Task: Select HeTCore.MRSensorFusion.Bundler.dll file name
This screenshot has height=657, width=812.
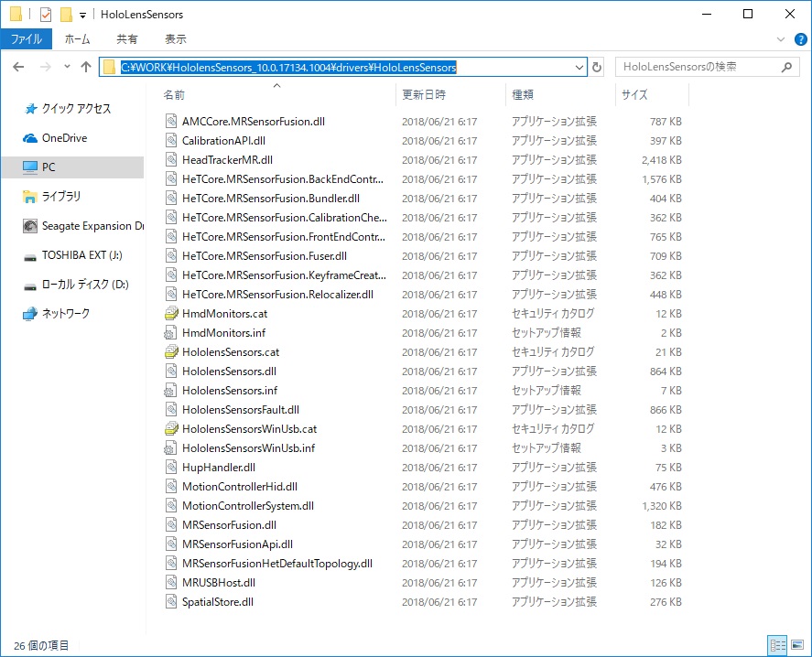Action: click(271, 199)
